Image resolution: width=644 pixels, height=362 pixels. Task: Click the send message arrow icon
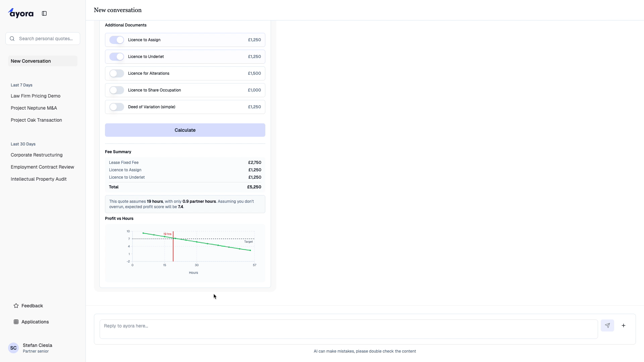pos(607,325)
